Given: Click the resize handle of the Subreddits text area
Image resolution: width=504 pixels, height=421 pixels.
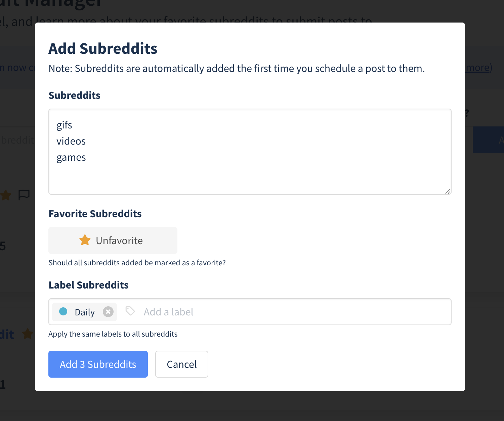Looking at the screenshot, I should coord(448,191).
